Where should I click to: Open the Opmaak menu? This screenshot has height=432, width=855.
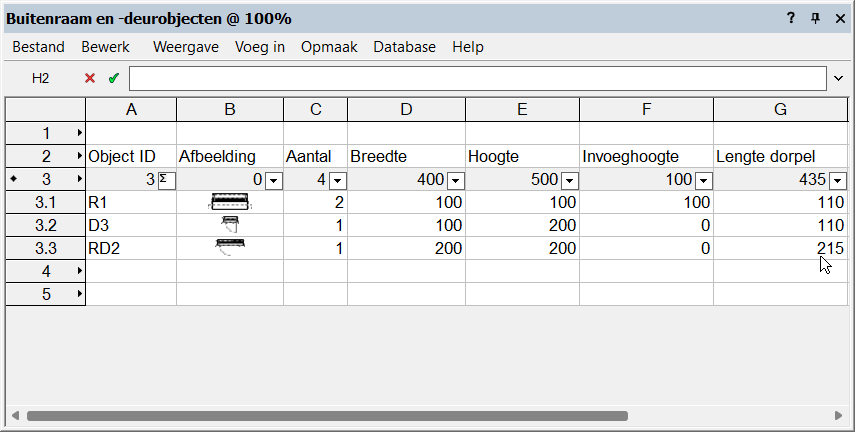click(x=328, y=47)
